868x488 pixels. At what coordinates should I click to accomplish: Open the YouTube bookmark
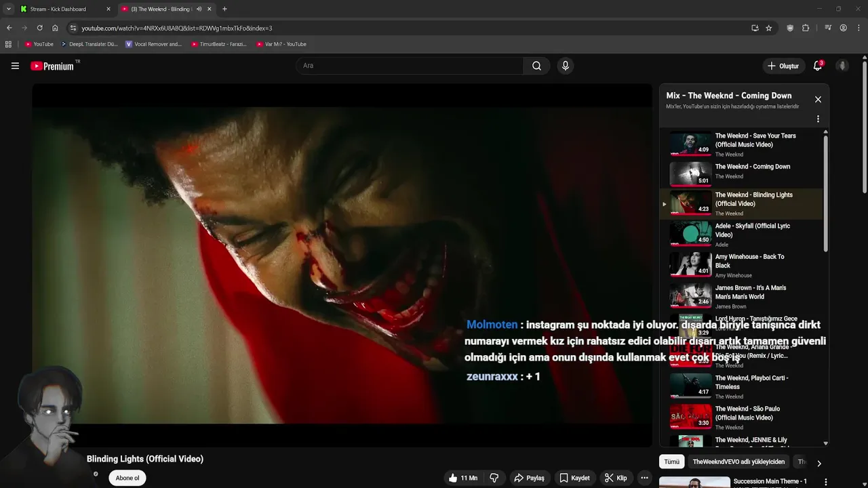39,44
